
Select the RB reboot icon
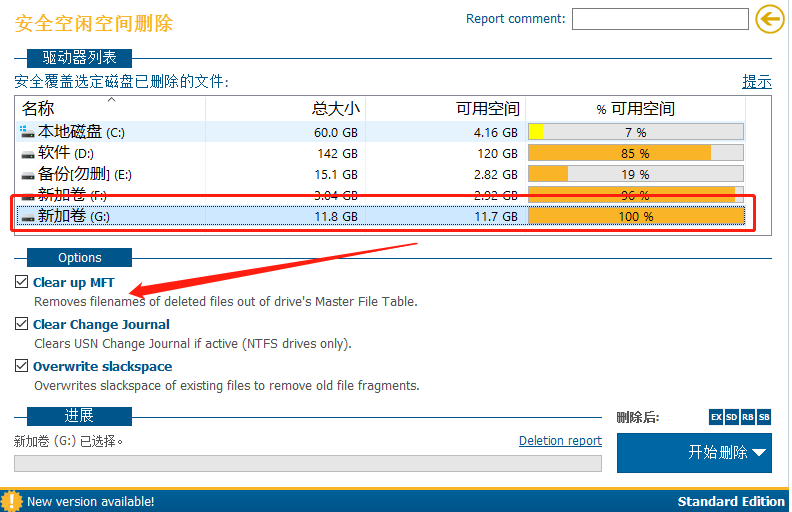click(x=748, y=417)
